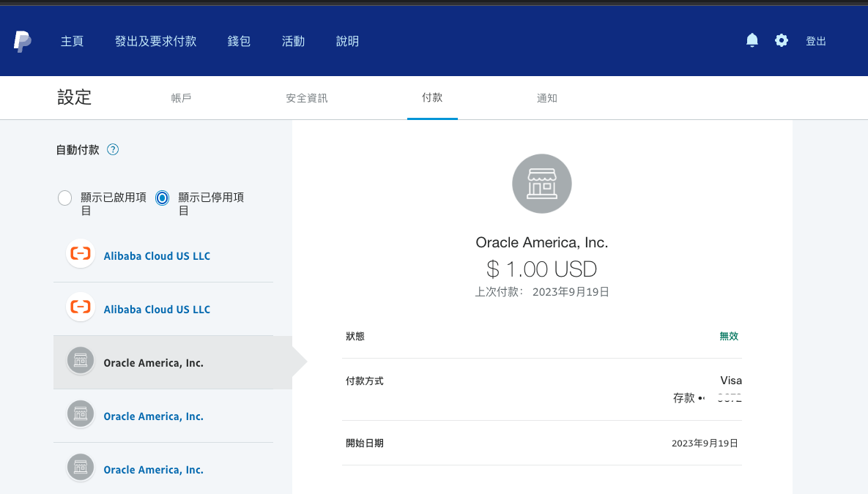The width and height of the screenshot is (868, 494).
Task: Open the 活動 menu item
Action: pos(293,42)
